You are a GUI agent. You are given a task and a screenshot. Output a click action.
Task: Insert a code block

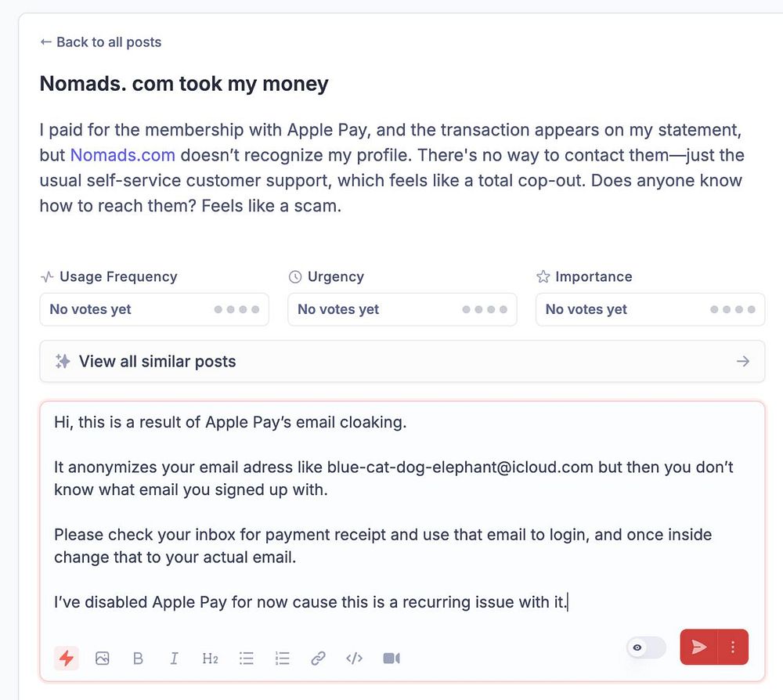click(x=354, y=659)
